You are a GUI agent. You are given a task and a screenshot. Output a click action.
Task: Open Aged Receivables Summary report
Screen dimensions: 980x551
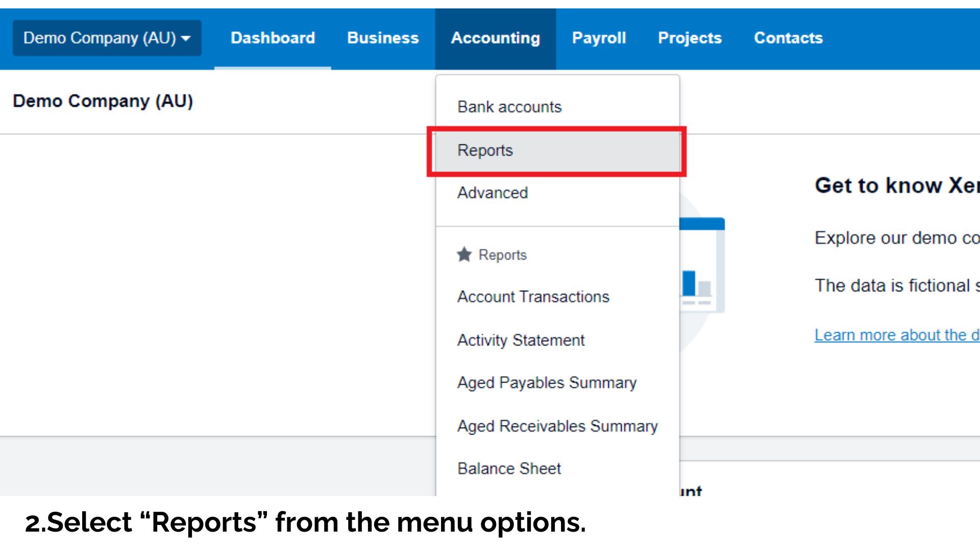pyautogui.click(x=557, y=426)
